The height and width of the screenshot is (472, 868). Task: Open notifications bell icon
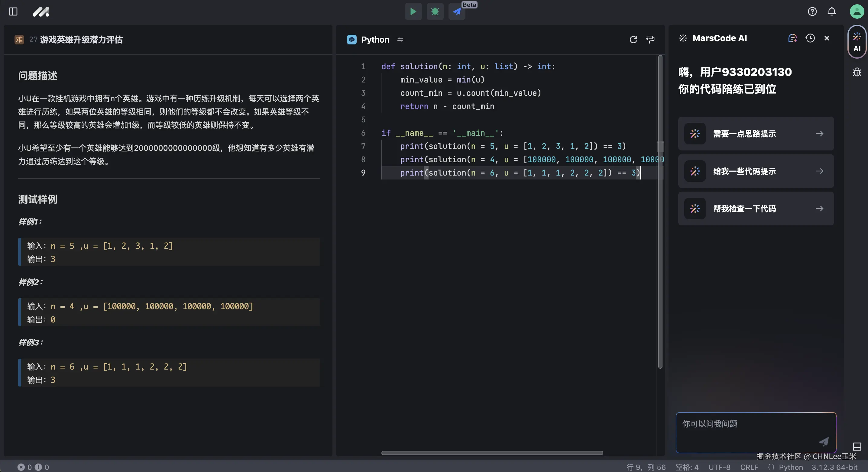point(832,12)
